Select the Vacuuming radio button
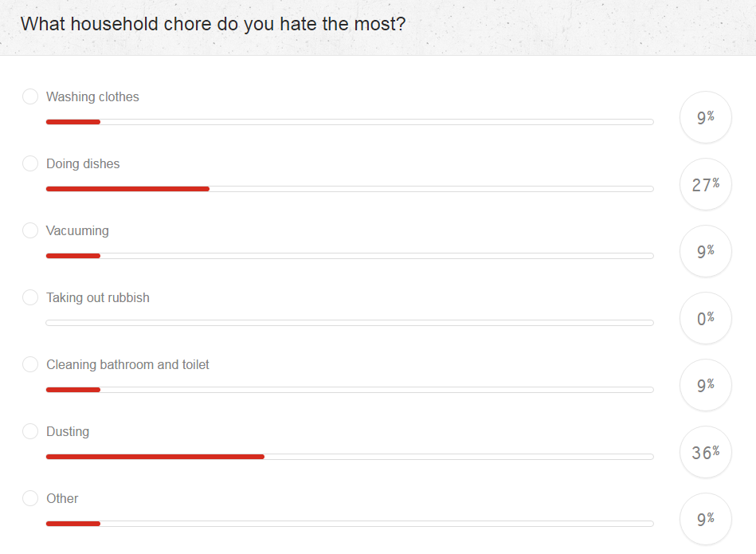 pyautogui.click(x=30, y=230)
